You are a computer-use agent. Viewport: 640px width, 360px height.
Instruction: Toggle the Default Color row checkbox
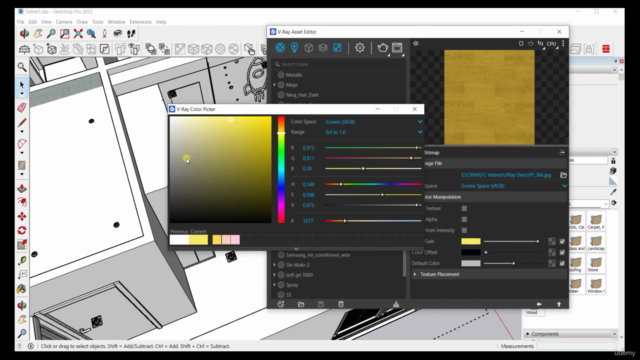(x=562, y=263)
